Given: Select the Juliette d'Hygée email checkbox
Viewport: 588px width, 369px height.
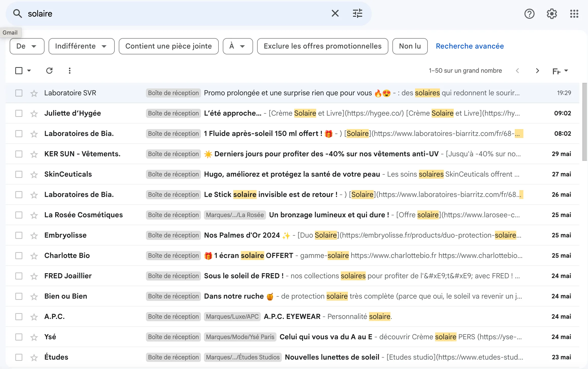Looking at the screenshot, I should [x=19, y=113].
